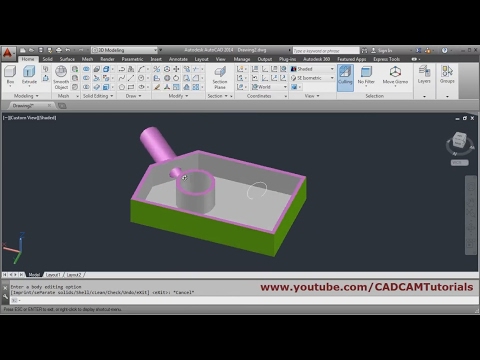Select the Polyline draw tool
This screenshot has height=360, width=480.
122,69
